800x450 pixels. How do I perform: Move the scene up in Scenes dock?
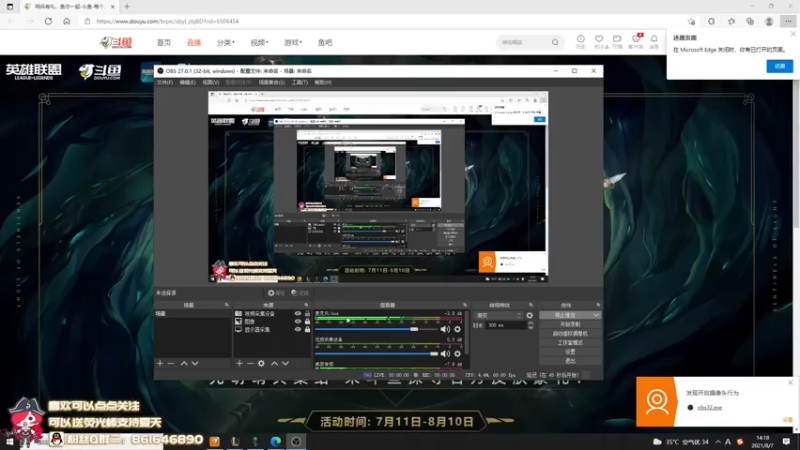[x=184, y=363]
